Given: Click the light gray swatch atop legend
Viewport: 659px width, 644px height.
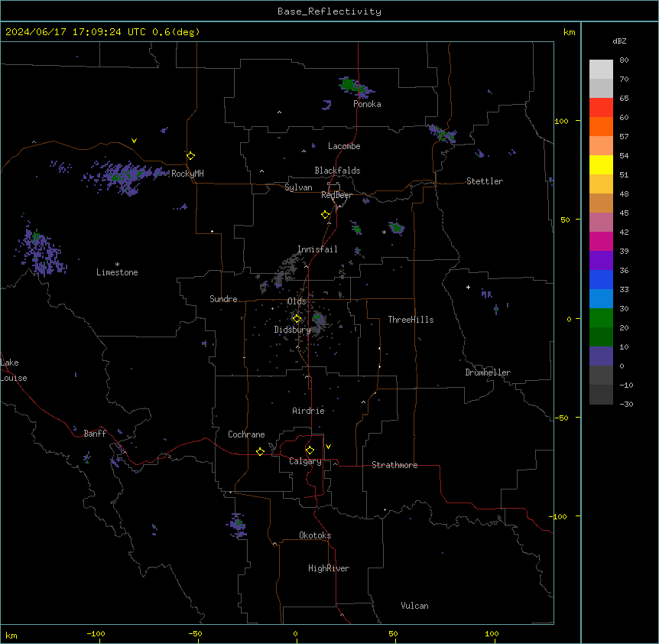Looking at the screenshot, I should [601, 69].
